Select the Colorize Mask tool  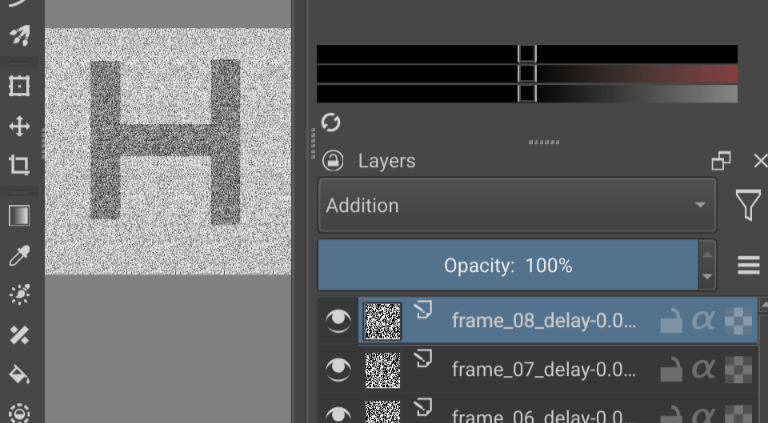19,294
